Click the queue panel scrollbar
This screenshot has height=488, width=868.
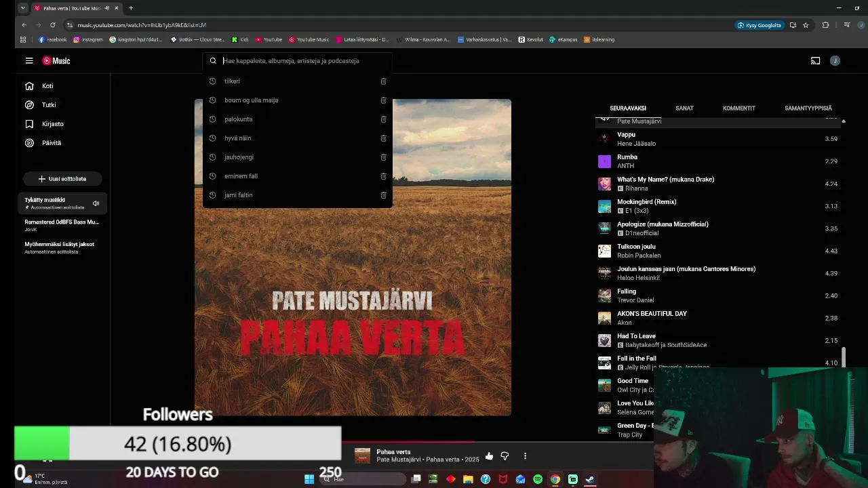(x=844, y=357)
